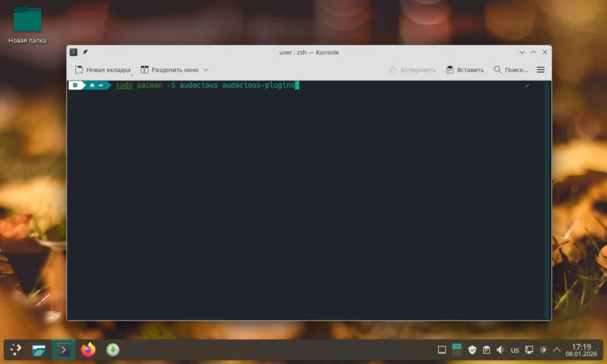The width and height of the screenshot is (607, 364).
Task: Switch the us keyboard layout indicator
Action: tap(515, 350)
